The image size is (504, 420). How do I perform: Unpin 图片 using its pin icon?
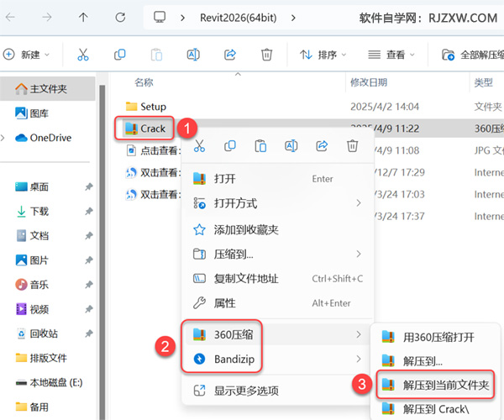pyautogui.click(x=89, y=260)
